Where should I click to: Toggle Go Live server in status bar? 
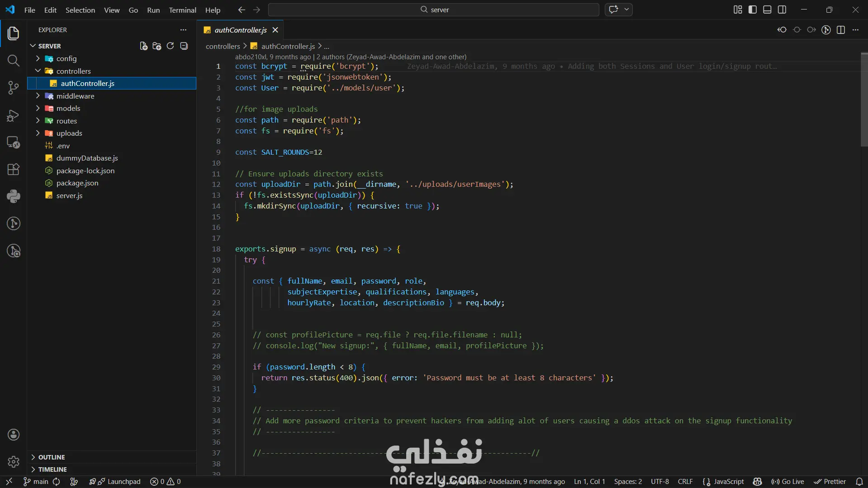[787, 482]
